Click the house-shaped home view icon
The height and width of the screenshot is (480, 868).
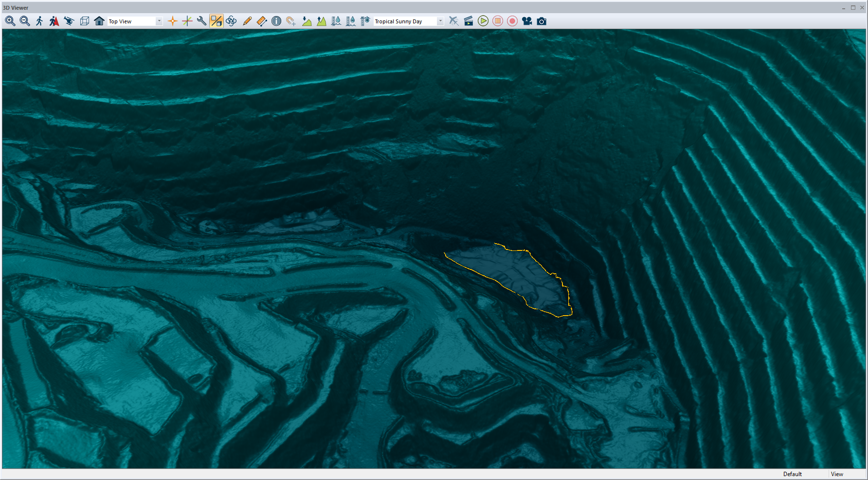click(x=99, y=21)
